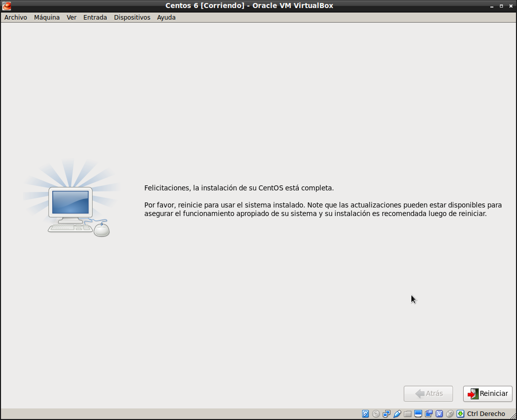This screenshot has height=420, width=517.
Task: Click the video capture status icon
Action: [429, 414]
